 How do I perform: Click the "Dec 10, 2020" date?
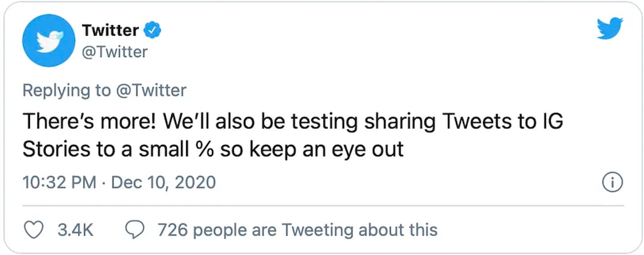pos(163,183)
